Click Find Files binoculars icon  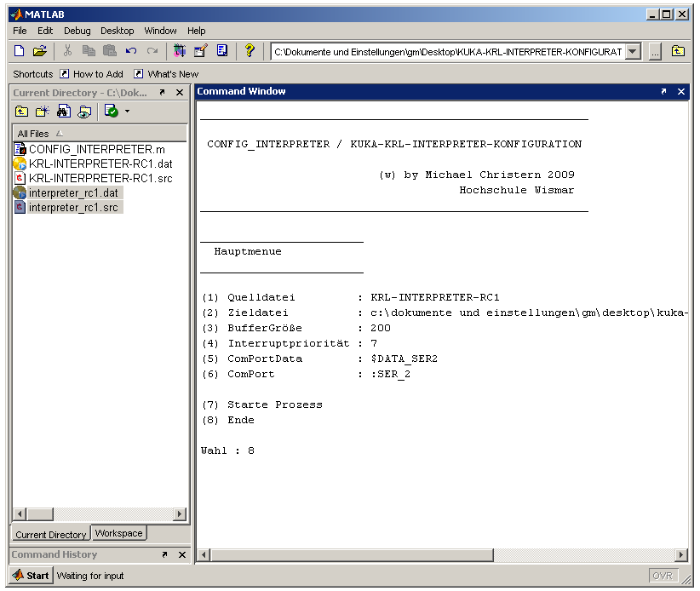64,112
